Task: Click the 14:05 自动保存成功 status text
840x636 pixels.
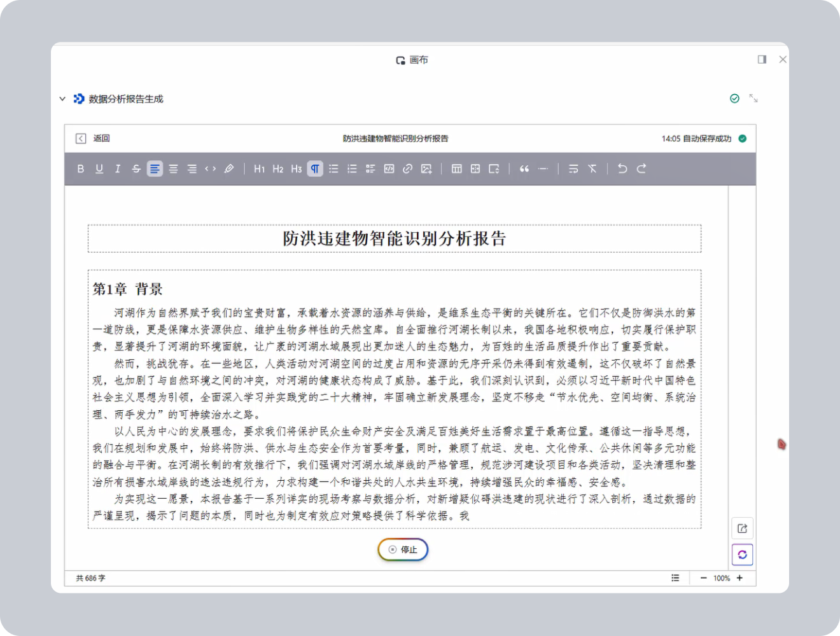Action: (696, 138)
